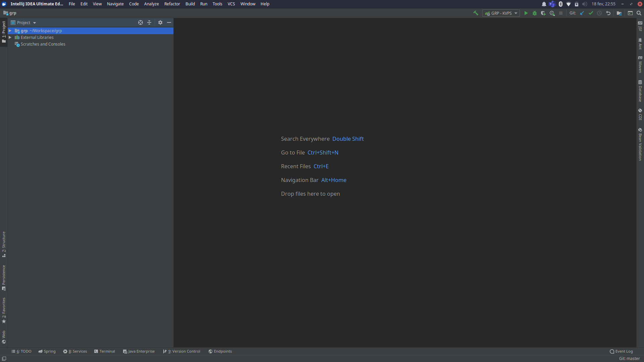Open the Run menu
This screenshot has width=644, height=362.
coord(204,4)
